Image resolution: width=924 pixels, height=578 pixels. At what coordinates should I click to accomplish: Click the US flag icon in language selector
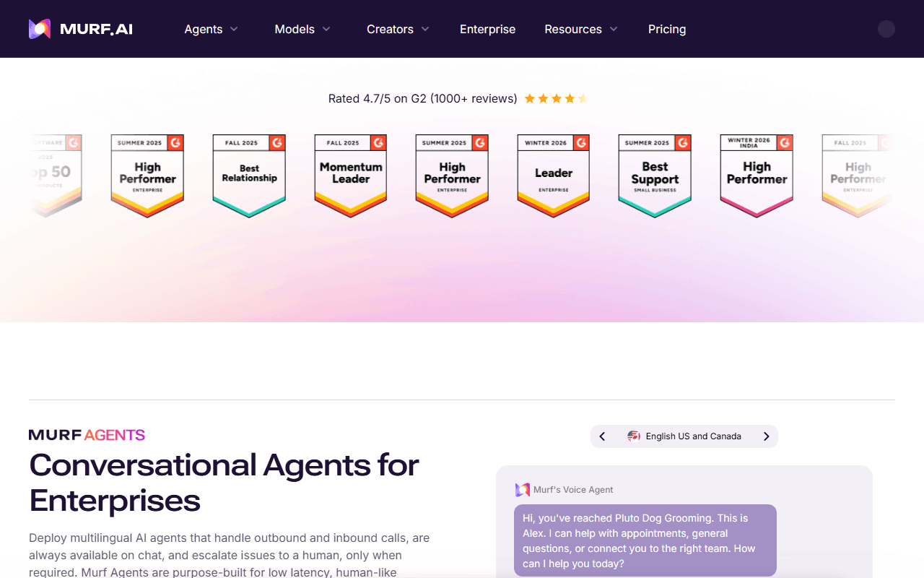(634, 436)
